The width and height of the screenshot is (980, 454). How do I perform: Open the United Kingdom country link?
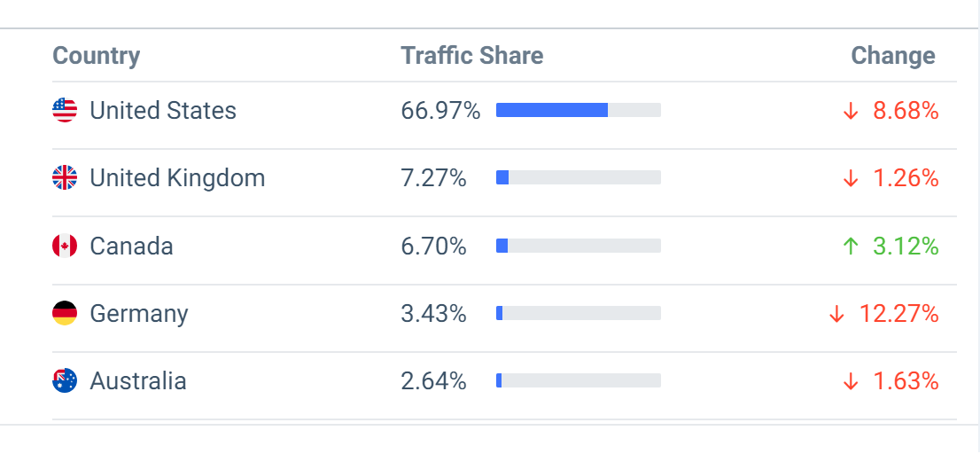177,178
